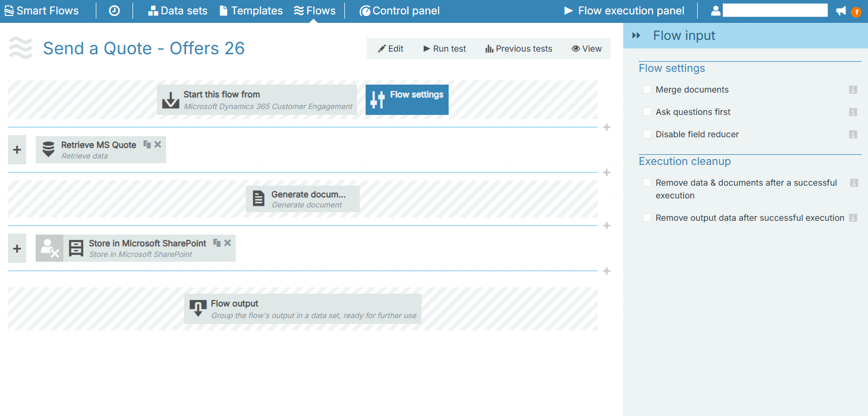Collapse the Flow input side panel
Screen dimensions: 868x416
tap(636, 36)
